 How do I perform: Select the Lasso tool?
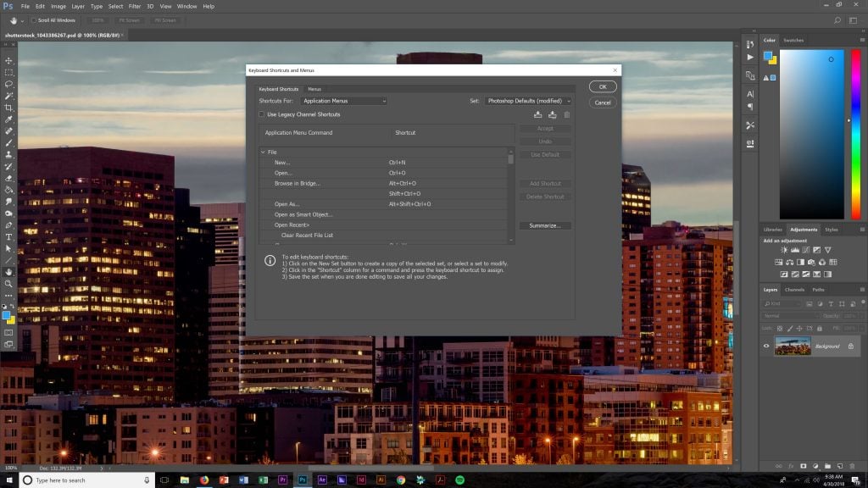(x=8, y=85)
